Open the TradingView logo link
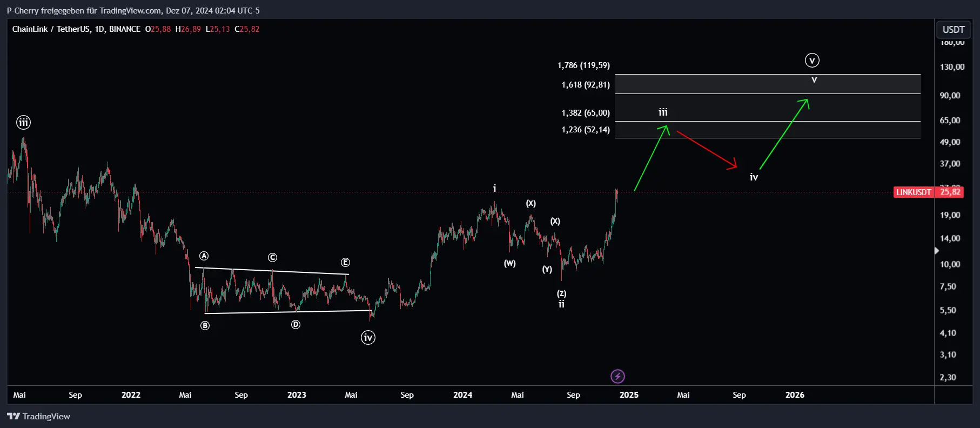 click(38, 416)
